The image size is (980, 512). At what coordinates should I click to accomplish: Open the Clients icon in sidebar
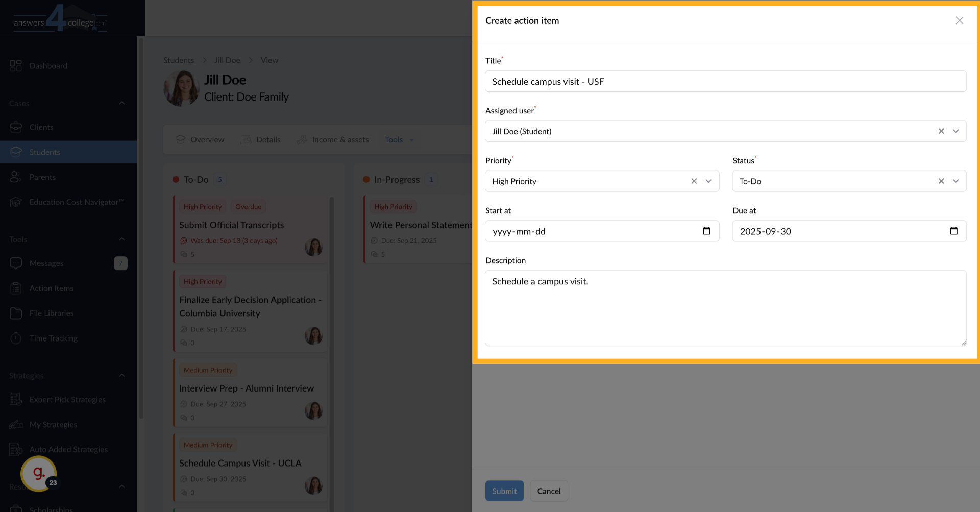coord(16,127)
